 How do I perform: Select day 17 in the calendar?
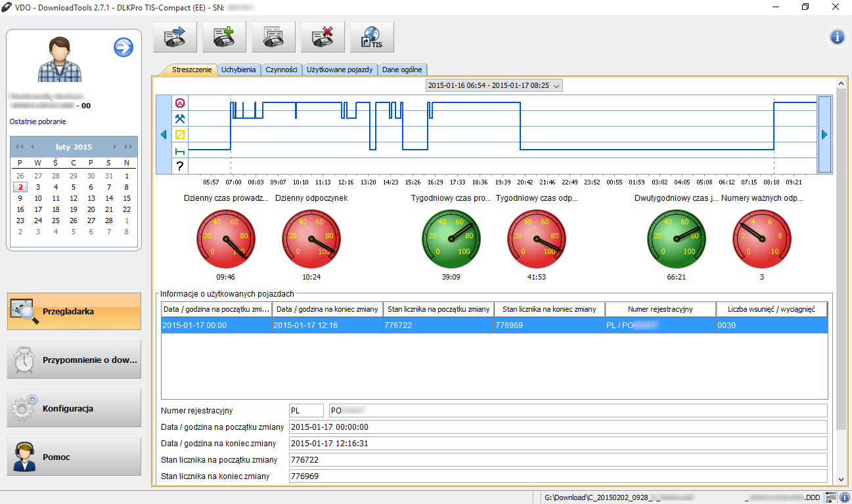click(38, 209)
